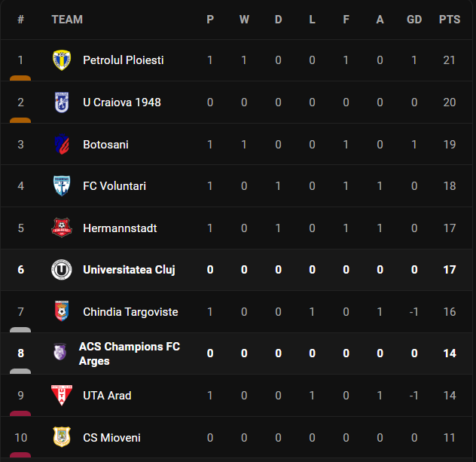Click the Hermannstadt club crest
This screenshot has height=462, width=476.
61,228
